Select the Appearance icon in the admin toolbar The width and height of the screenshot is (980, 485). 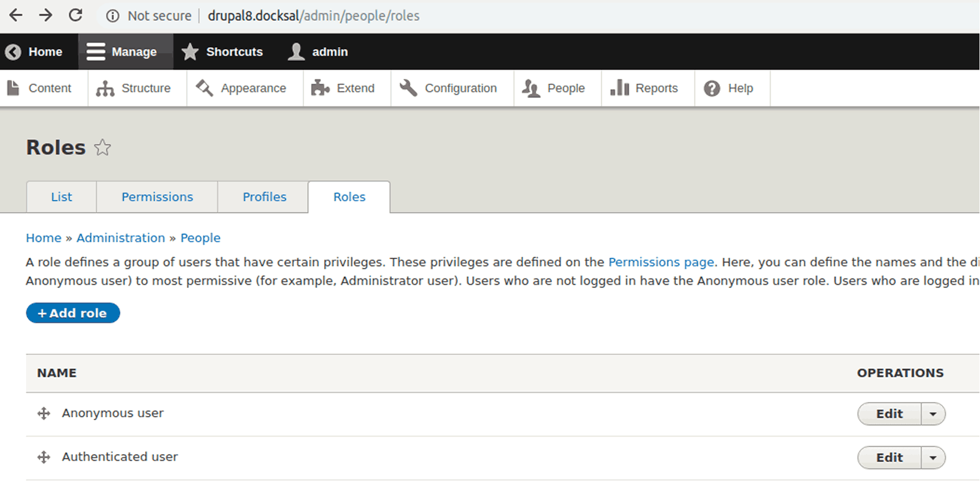(x=204, y=87)
